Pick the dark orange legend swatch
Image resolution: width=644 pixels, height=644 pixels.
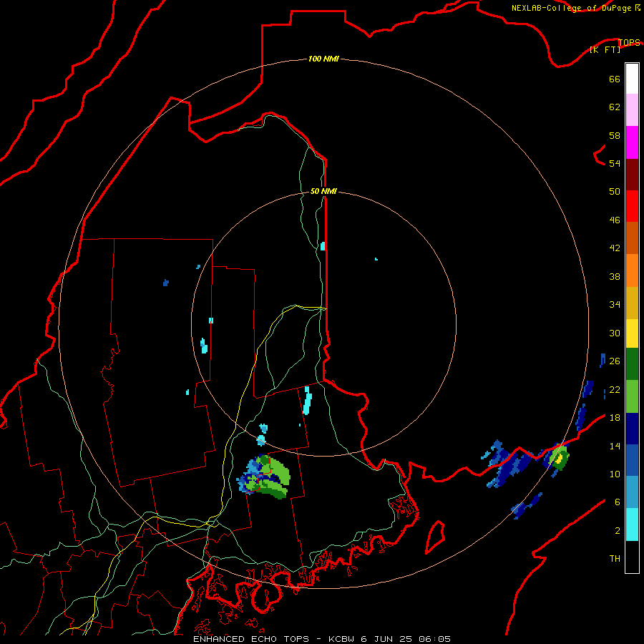click(632, 238)
